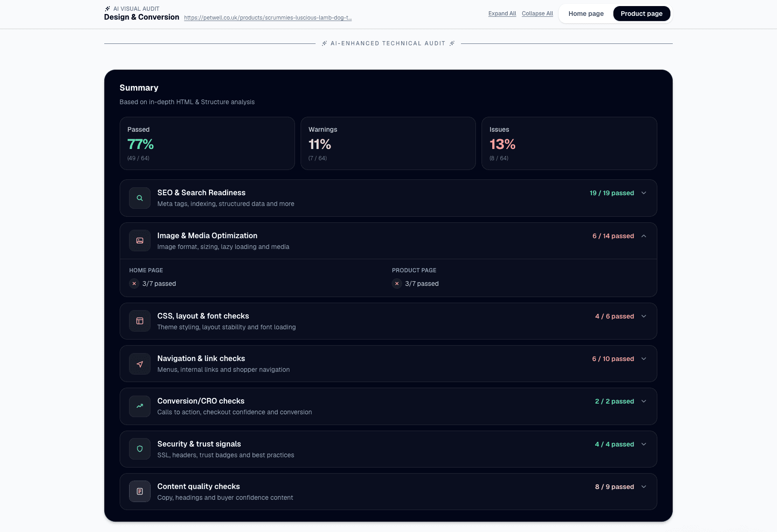This screenshot has width=777, height=532.
Task: Click 'Image format, sizing, lazy loading' description
Action: [223, 247]
